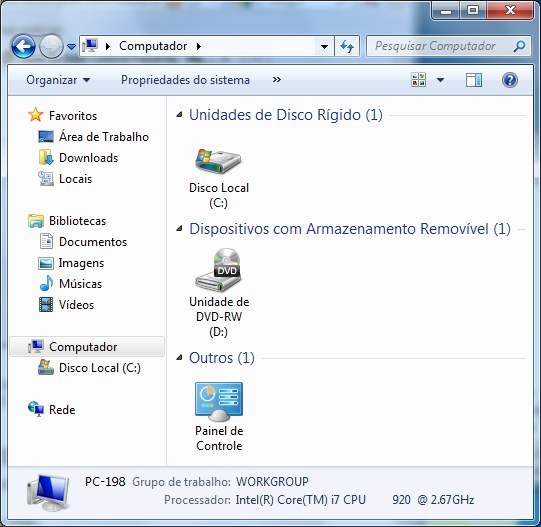
Task: Show more toolbar commands chevron
Action: (x=277, y=80)
